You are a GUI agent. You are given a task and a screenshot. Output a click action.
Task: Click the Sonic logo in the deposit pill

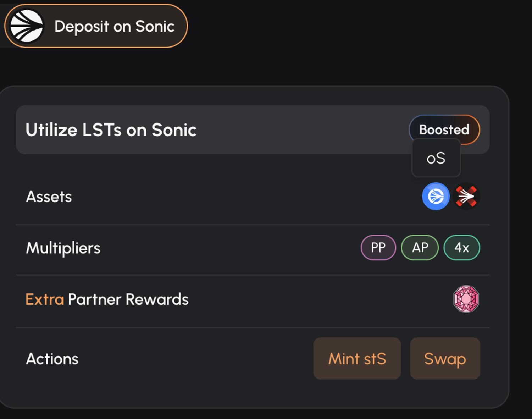pyautogui.click(x=27, y=26)
